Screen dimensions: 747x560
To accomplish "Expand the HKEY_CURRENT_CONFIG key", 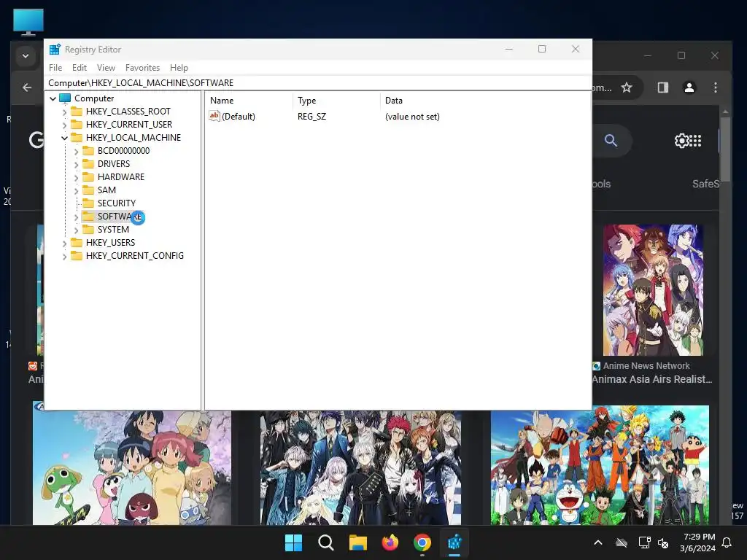I will point(64,256).
